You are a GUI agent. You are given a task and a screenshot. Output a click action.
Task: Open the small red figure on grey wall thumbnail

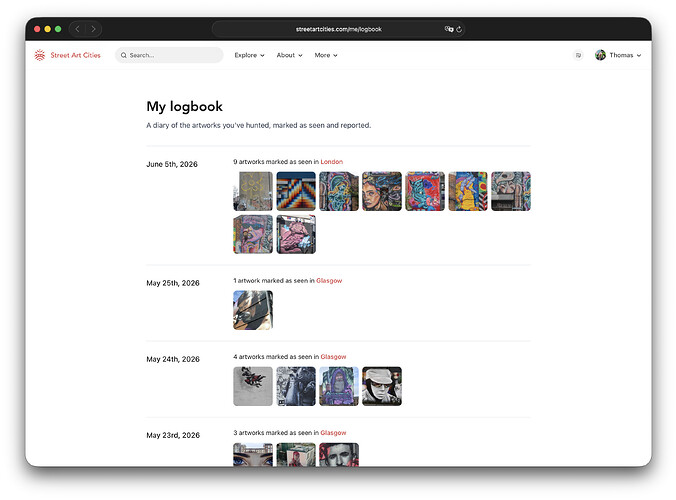(253, 387)
